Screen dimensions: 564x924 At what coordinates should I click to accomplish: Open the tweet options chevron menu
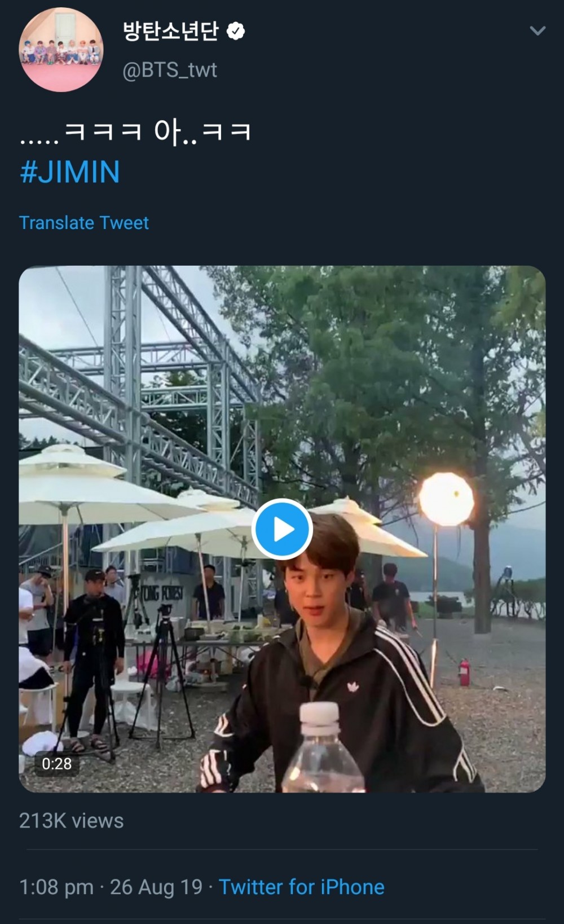[537, 31]
